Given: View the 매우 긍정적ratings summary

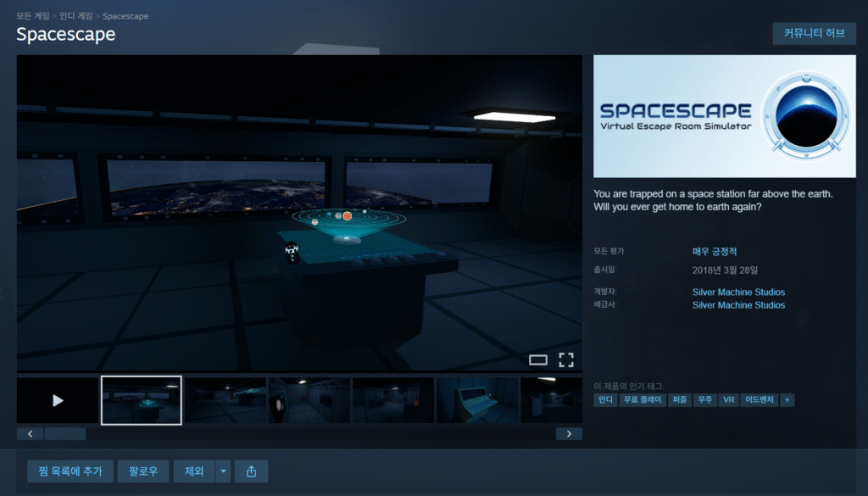Looking at the screenshot, I should click(715, 254).
